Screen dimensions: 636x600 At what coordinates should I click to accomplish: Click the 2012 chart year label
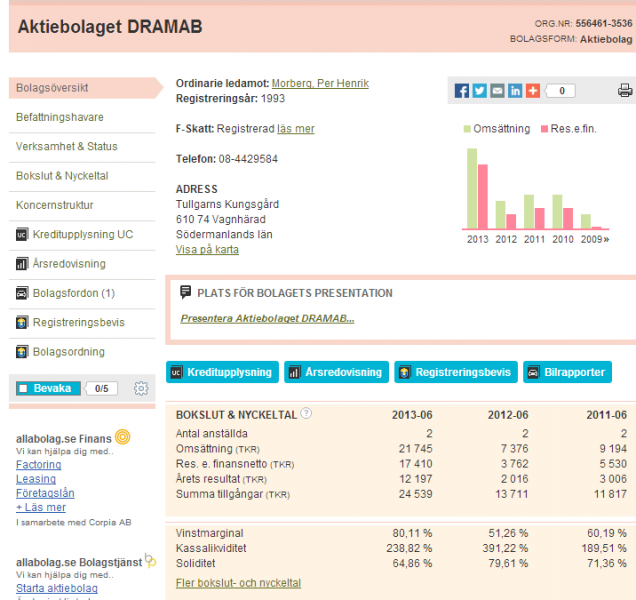click(x=506, y=239)
